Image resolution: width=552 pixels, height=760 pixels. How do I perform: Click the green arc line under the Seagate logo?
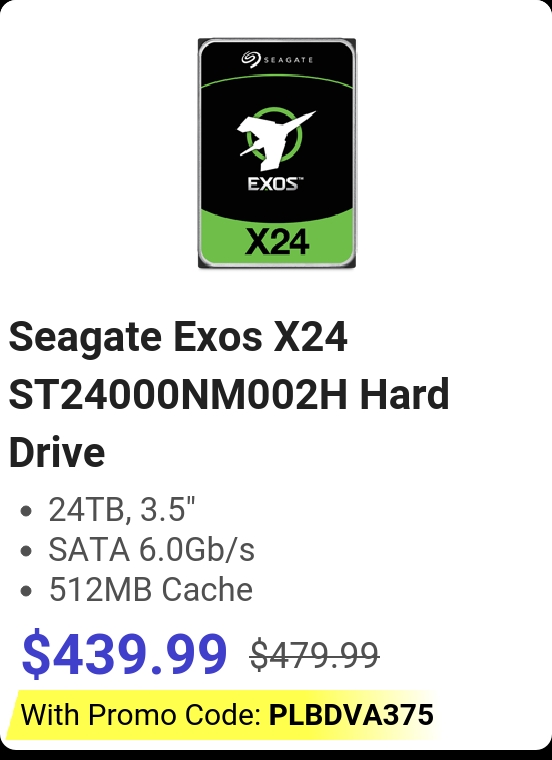tap(277, 80)
